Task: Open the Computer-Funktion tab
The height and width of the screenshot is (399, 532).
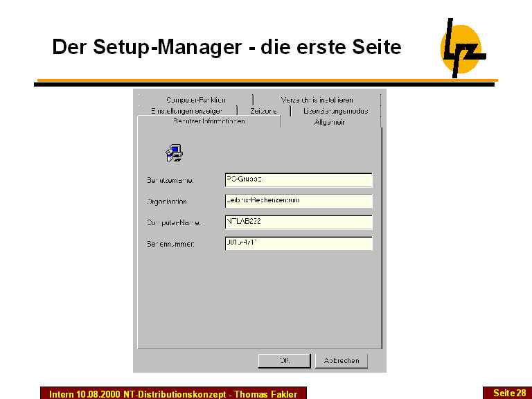Action: coord(196,100)
